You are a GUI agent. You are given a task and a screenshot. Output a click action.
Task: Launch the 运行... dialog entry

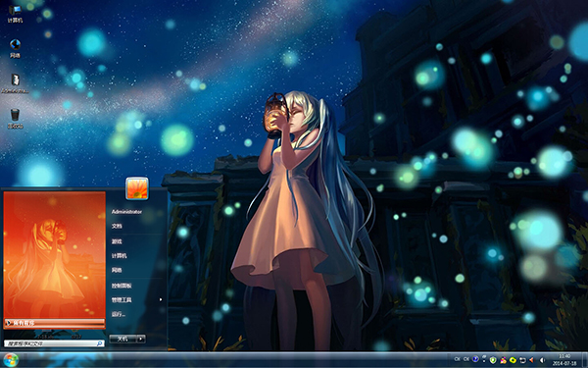tap(119, 314)
